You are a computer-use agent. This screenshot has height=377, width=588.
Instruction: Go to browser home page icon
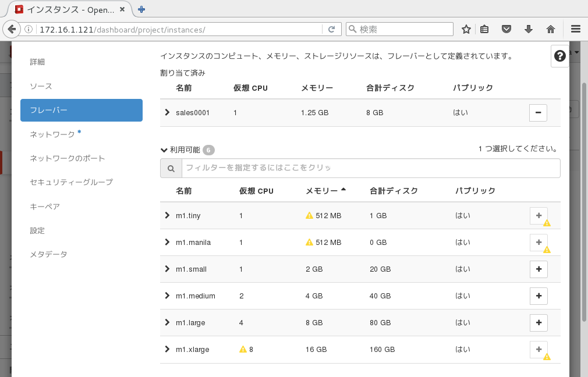550,29
